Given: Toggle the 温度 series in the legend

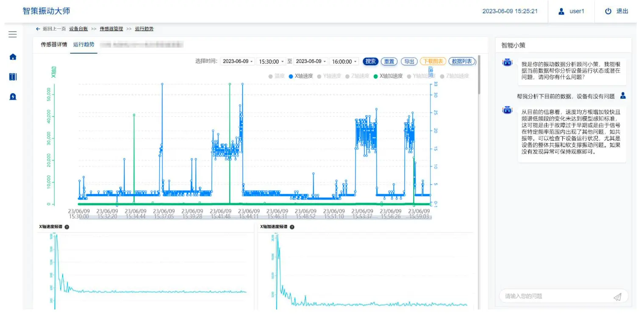Looking at the screenshot, I should 277,76.
